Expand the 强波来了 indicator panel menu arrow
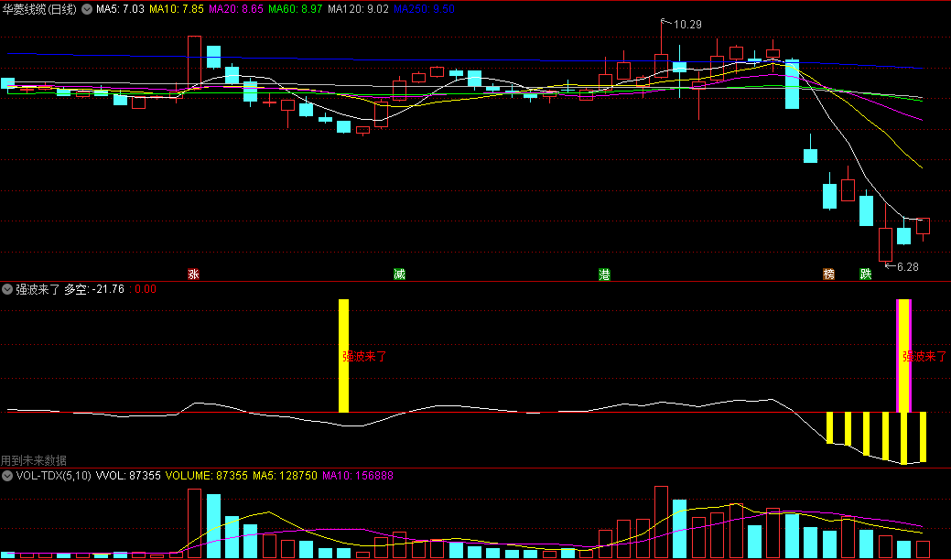Image resolution: width=951 pixels, height=560 pixels. [7, 290]
